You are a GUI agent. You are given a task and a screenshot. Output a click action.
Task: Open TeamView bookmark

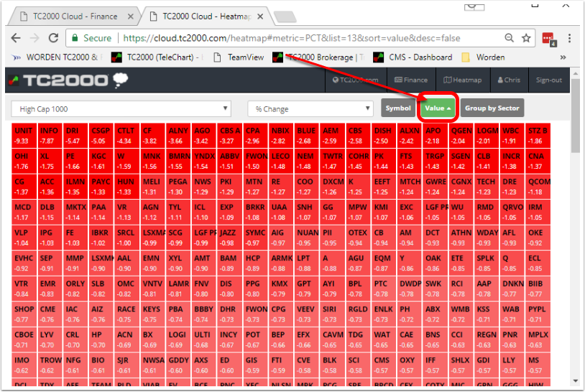coord(239,57)
